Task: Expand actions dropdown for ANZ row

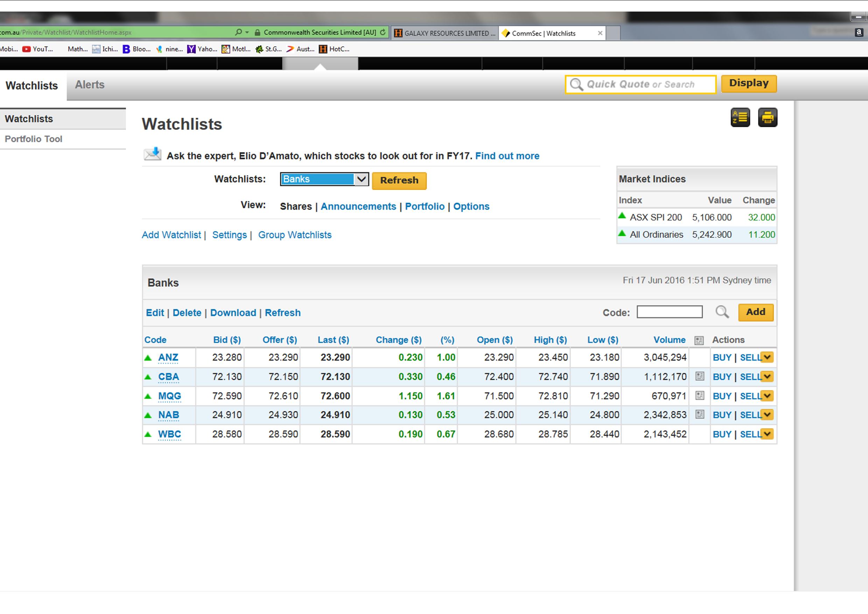Action: pos(767,357)
